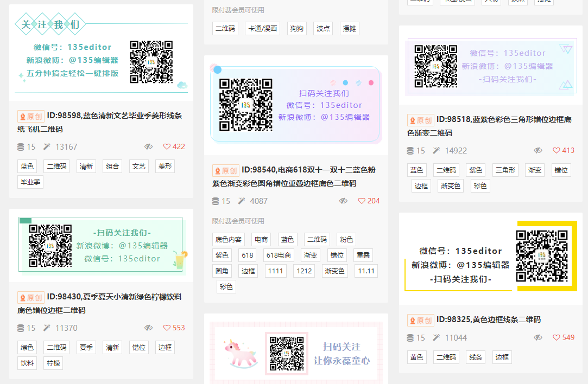Click magic wand usage icon on ID:98598
This screenshot has height=384, width=588.
(47, 146)
